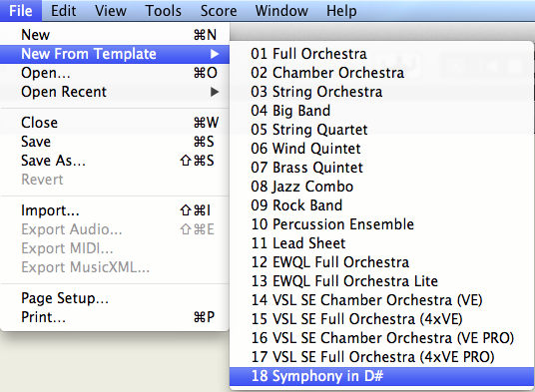Choose Import... from the File menu
The image size is (535, 392).
coord(115,210)
